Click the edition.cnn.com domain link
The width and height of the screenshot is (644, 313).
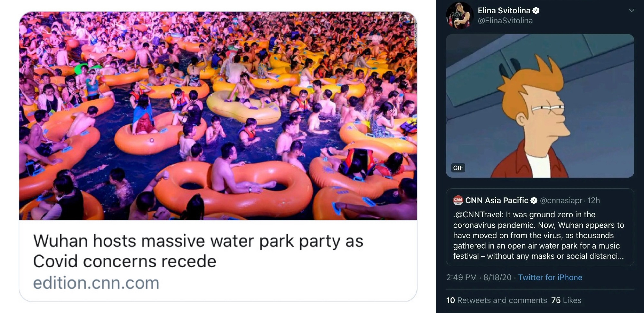pyautogui.click(x=96, y=283)
